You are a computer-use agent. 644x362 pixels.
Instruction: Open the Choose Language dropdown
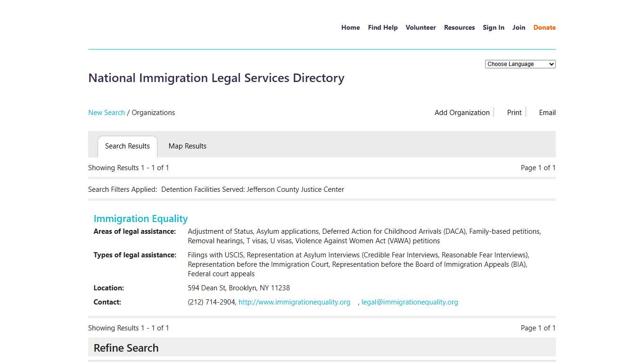click(x=520, y=64)
